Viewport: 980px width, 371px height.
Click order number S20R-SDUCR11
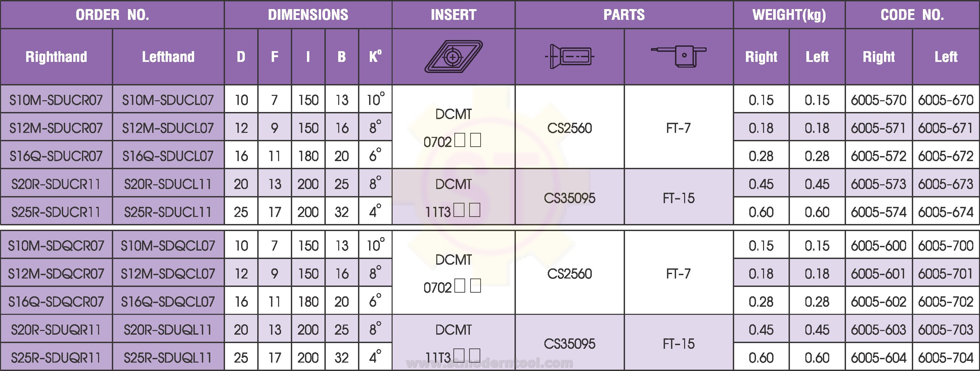click(x=56, y=184)
